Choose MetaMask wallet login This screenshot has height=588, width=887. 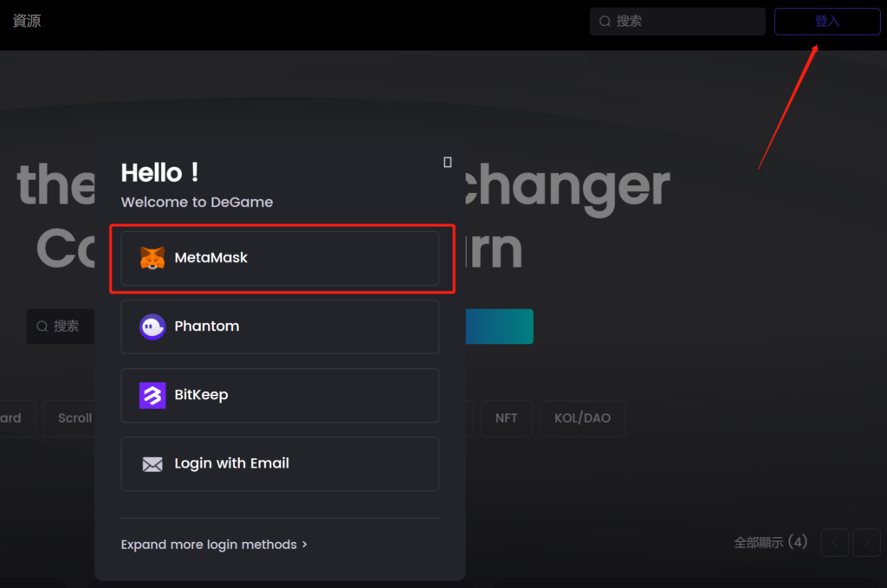[x=280, y=258]
